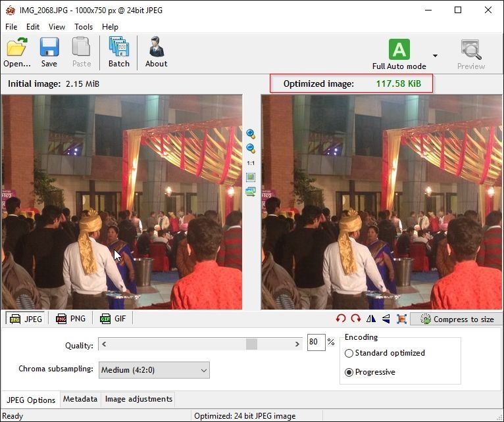Open the Edit menu
504x422 pixels.
click(x=33, y=27)
